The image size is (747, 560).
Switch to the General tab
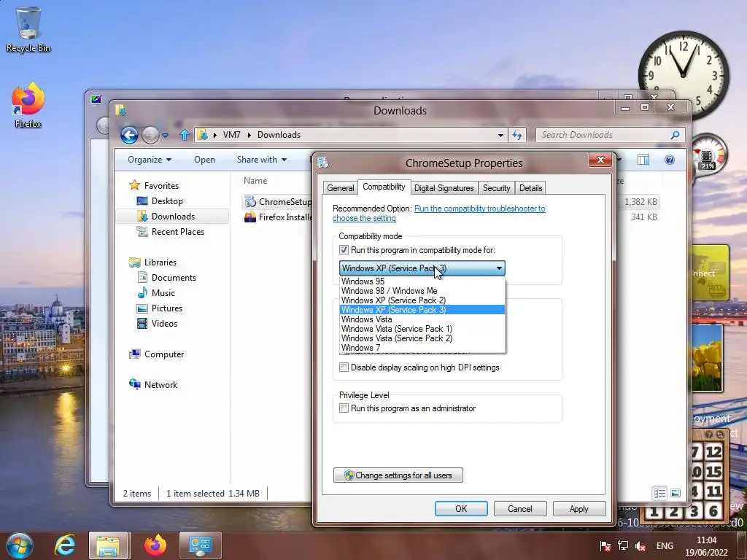340,188
